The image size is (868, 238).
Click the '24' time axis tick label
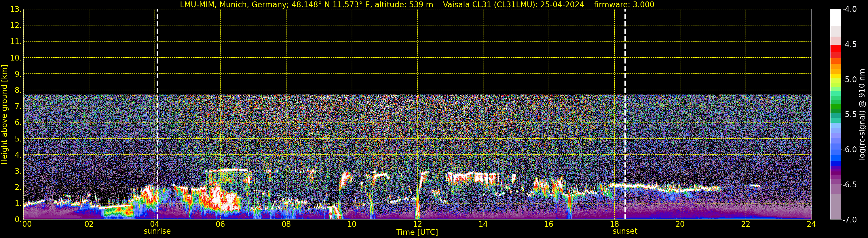pos(811,224)
